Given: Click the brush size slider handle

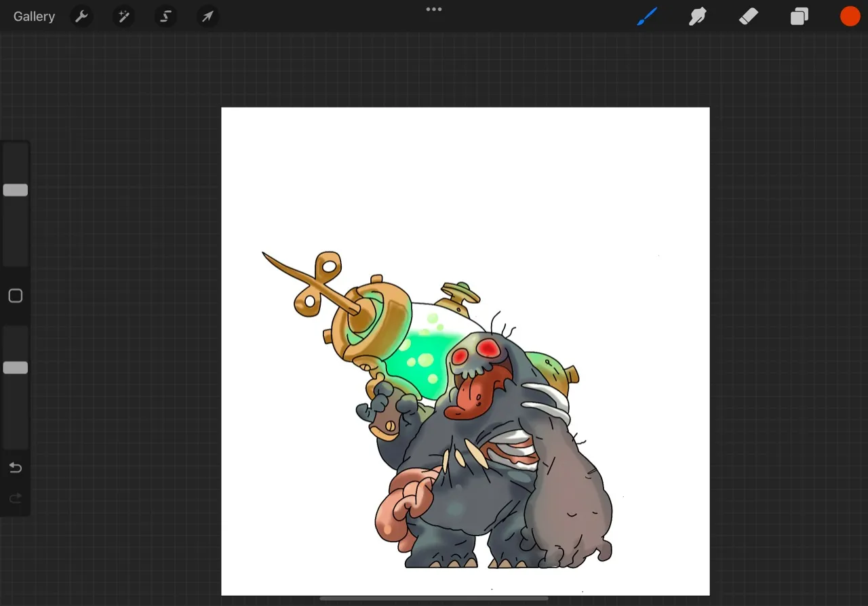Looking at the screenshot, I should pos(16,190).
